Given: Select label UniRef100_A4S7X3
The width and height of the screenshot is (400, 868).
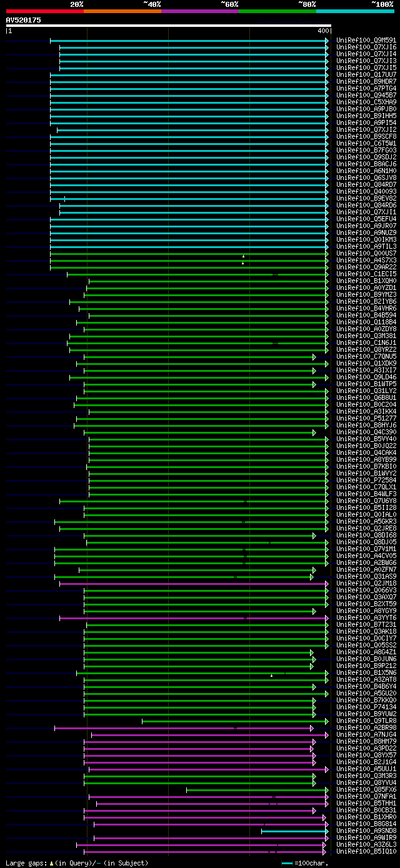Looking at the screenshot, I should point(366,260).
